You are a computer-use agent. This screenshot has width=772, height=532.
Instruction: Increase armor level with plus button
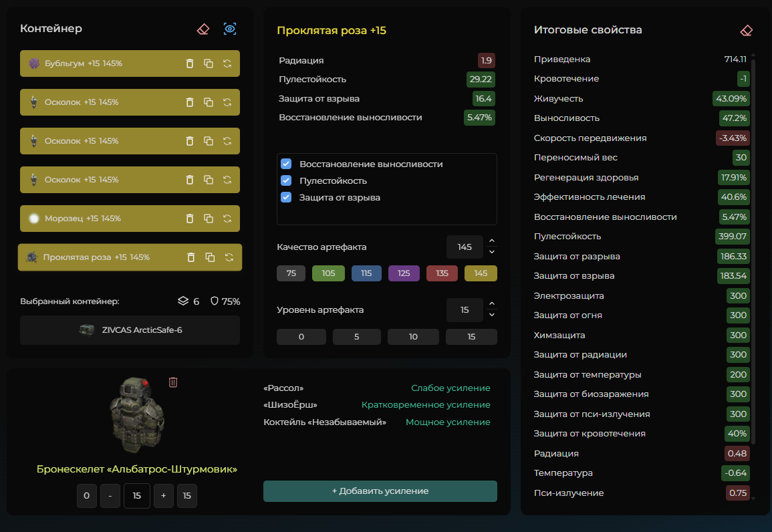[x=164, y=496]
